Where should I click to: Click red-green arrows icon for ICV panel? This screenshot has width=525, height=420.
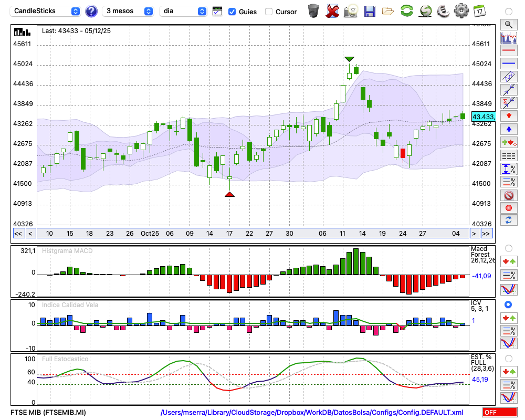coord(509,318)
